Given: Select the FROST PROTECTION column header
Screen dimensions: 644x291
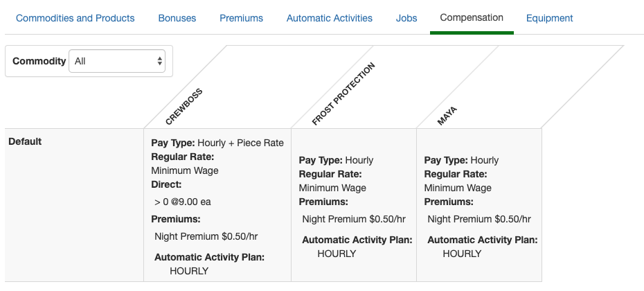Looking at the screenshot, I should (x=343, y=94).
